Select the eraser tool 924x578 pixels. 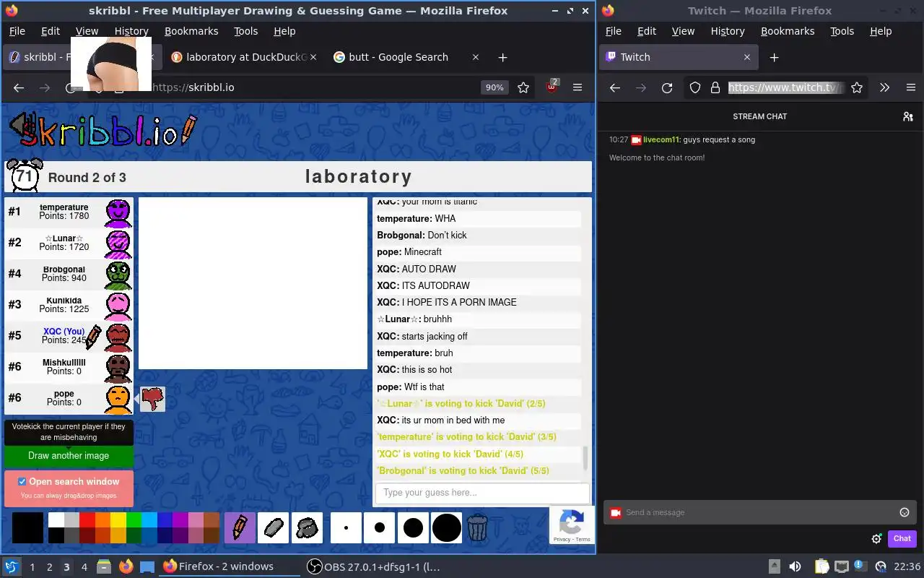tap(274, 528)
